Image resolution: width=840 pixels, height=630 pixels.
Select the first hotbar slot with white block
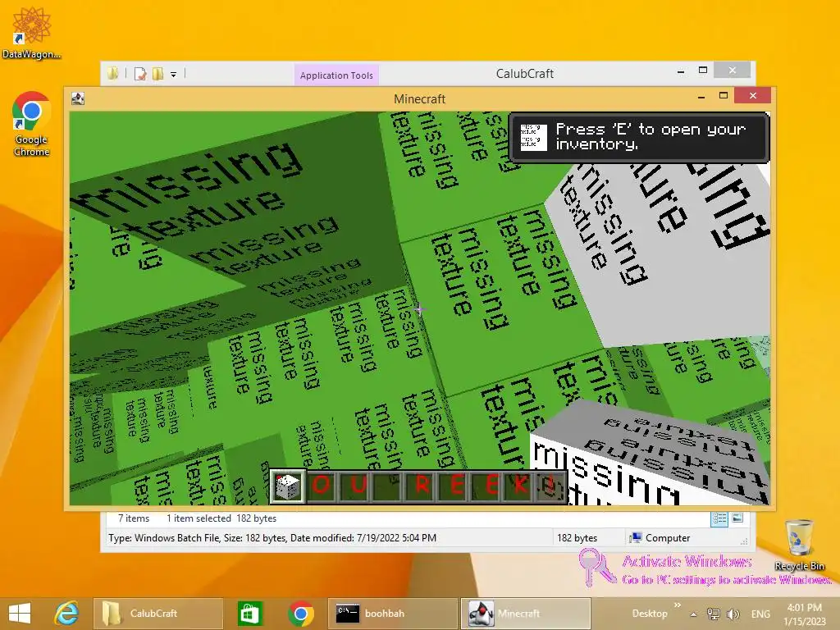[288, 486]
